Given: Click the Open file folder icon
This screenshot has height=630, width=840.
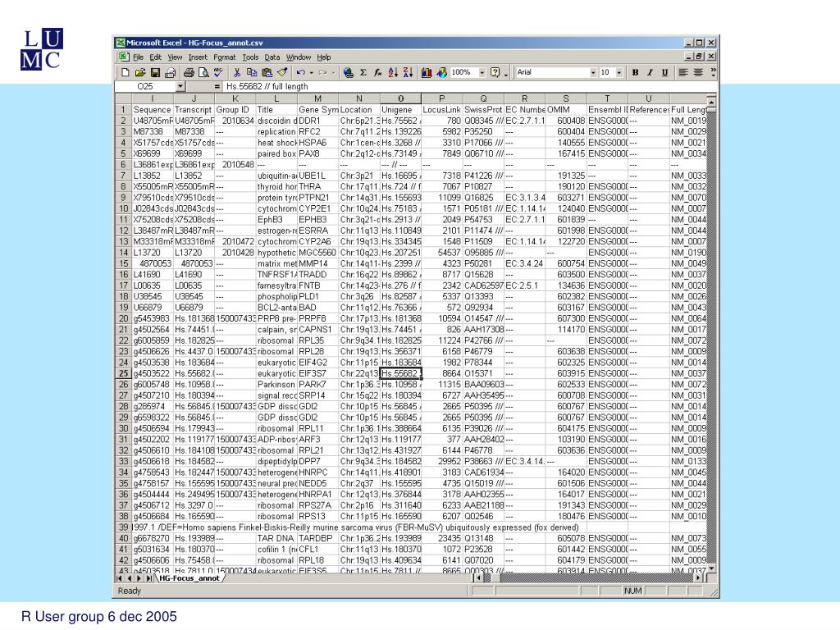Looking at the screenshot, I should click(139, 72).
